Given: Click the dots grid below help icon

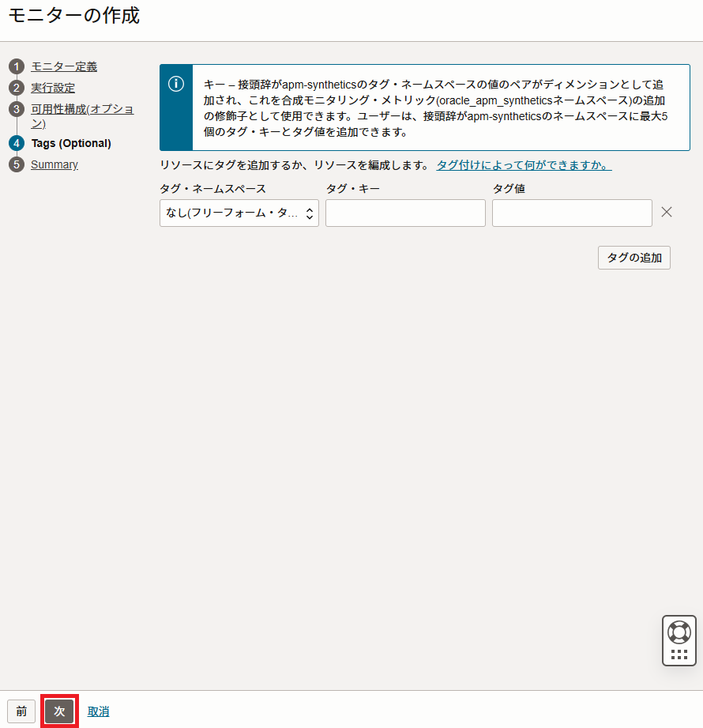Looking at the screenshot, I should (x=679, y=654).
